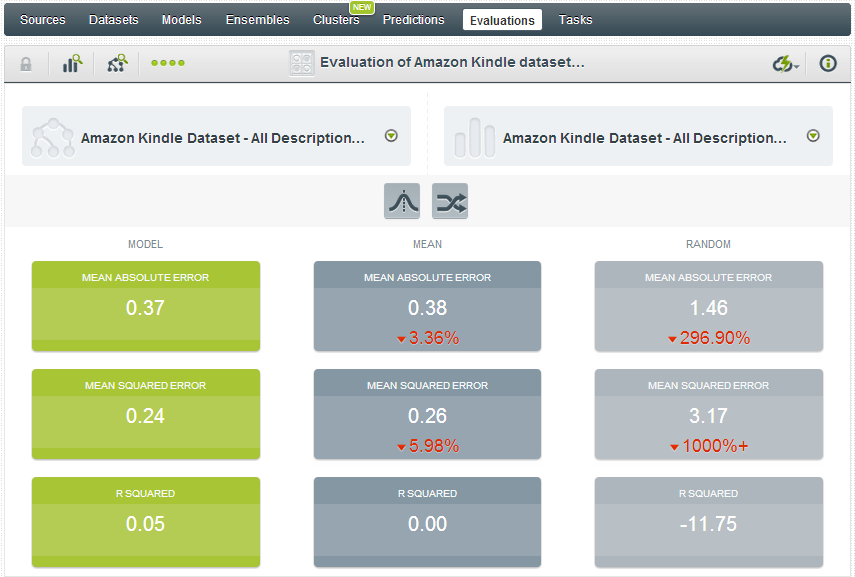Toggle the Mean baseline comparison button
The image size is (855, 577).
pyautogui.click(x=402, y=202)
